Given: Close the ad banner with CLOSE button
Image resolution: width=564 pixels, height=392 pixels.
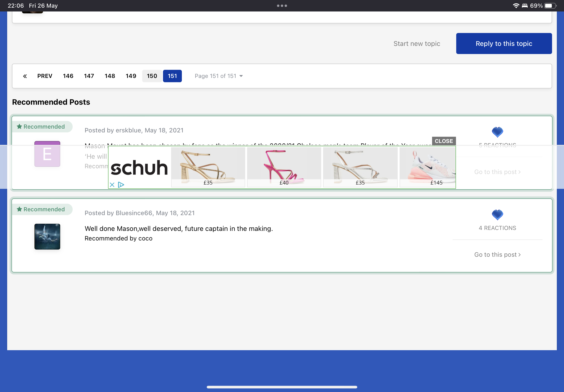Looking at the screenshot, I should (x=444, y=141).
